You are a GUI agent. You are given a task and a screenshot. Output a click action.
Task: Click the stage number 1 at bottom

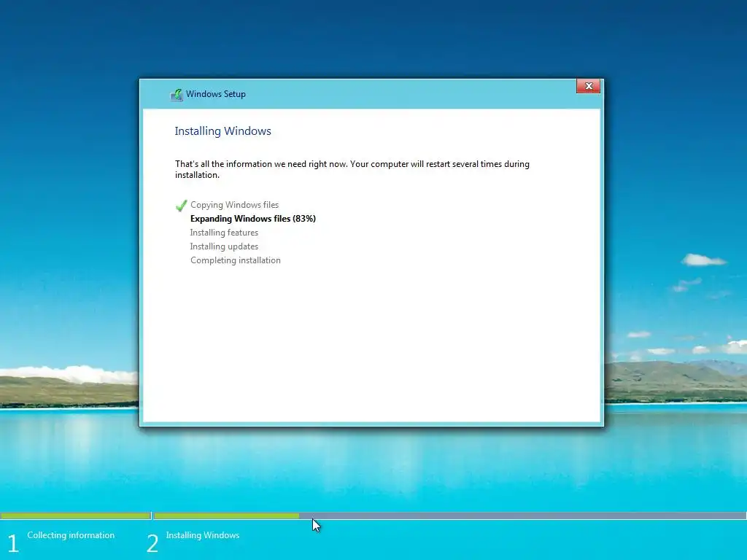pos(13,543)
